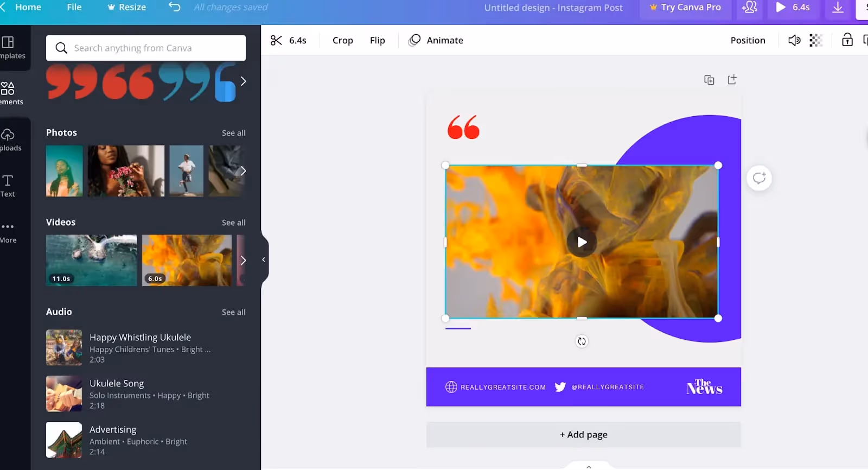
Task: Select Happy Whistling Ukulele audio track
Action: [146, 348]
